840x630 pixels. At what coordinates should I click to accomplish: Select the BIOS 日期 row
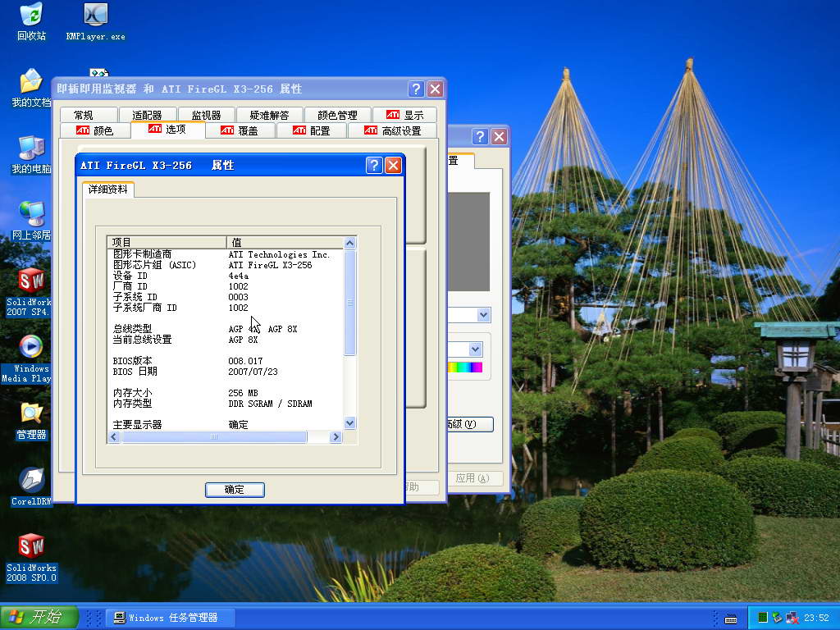click(225, 372)
